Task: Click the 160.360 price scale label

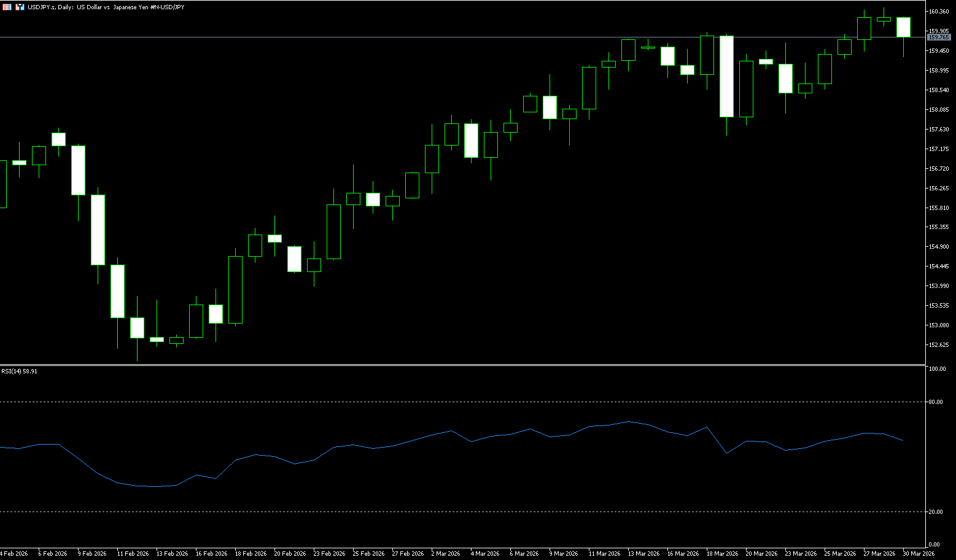Action: pos(939,12)
